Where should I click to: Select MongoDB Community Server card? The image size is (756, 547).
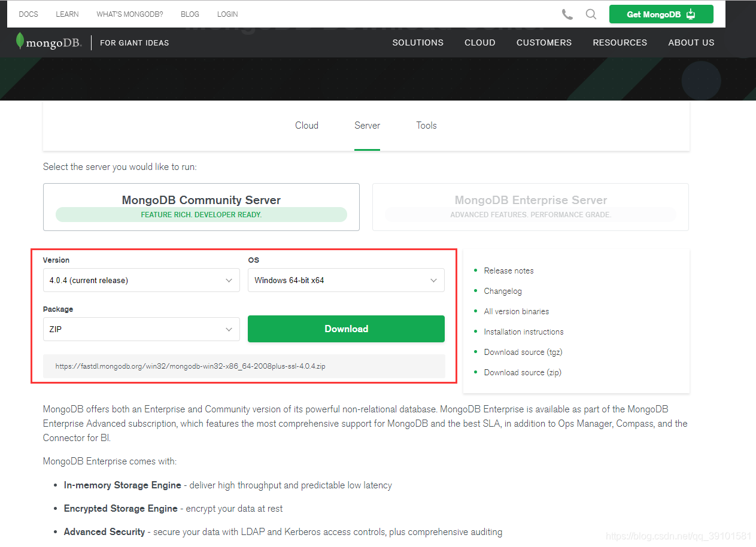click(201, 207)
